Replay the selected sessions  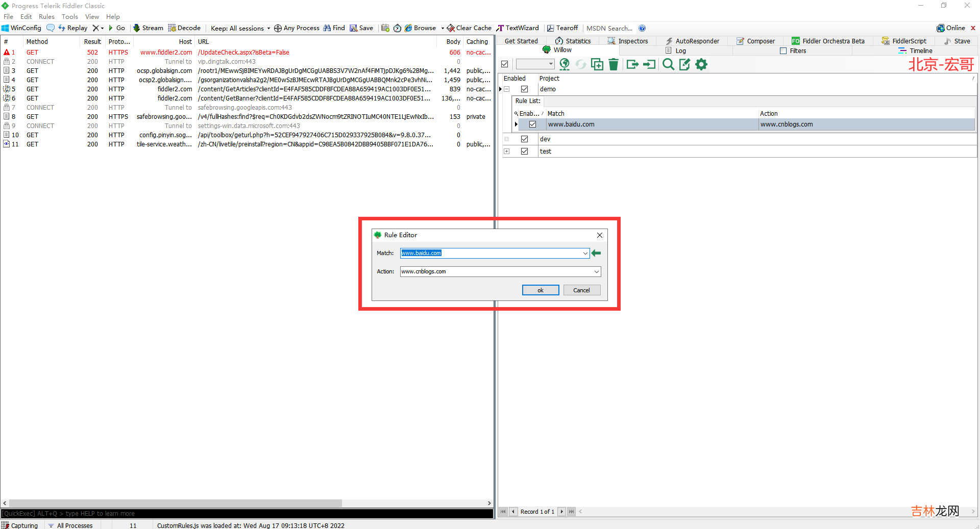(x=73, y=28)
